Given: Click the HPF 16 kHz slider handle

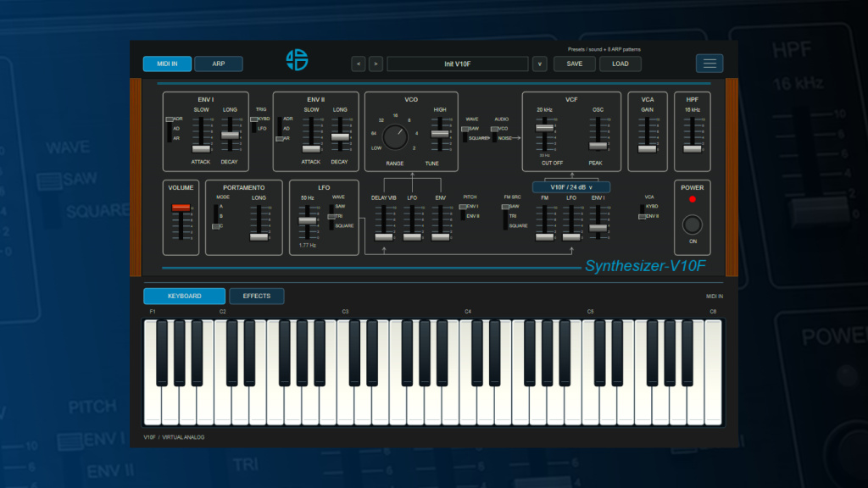Looking at the screenshot, I should click(693, 149).
